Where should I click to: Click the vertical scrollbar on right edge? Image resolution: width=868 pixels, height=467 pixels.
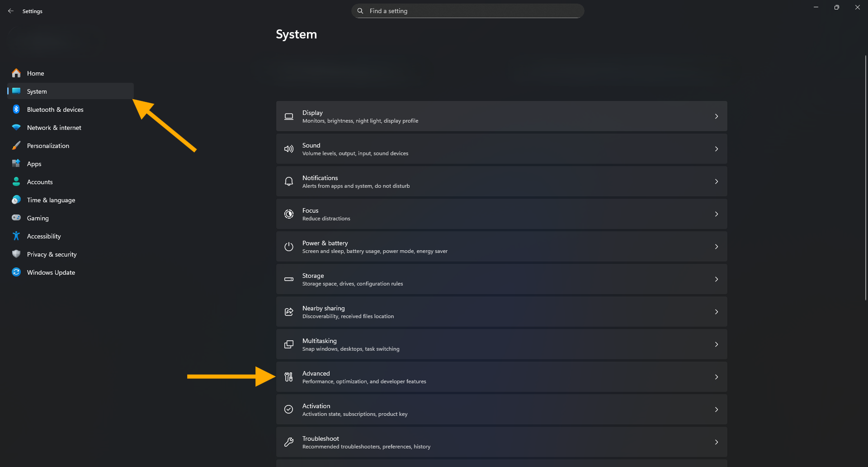coord(865,177)
